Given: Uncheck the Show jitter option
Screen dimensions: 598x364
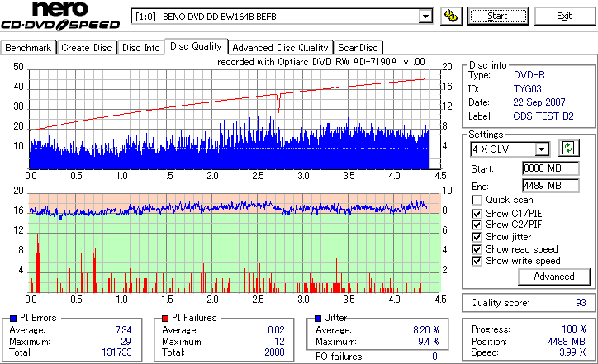Looking at the screenshot, I should 477,237.
